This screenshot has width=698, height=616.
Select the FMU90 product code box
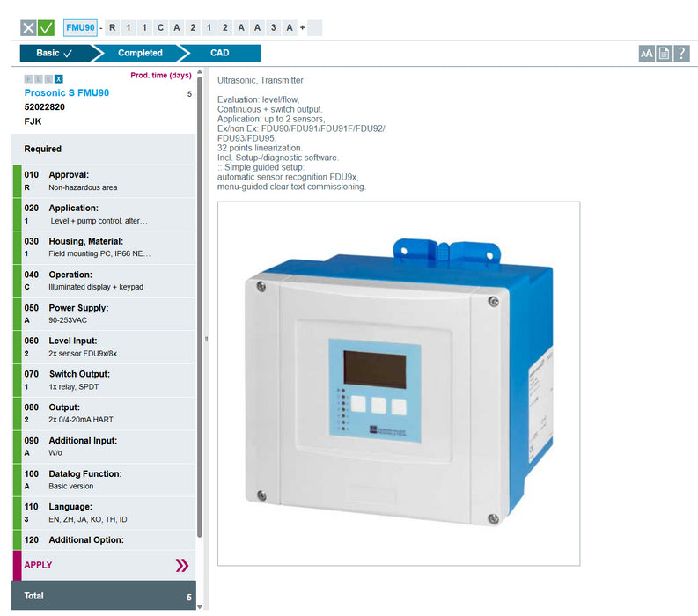coord(80,27)
